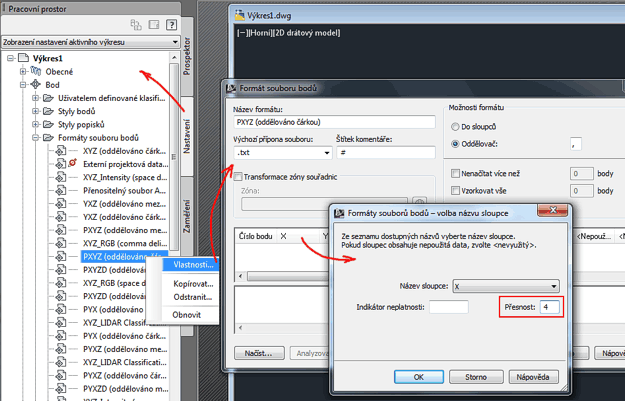The width and height of the screenshot is (625, 401).
Task: Click the Bod point icon in tree
Action: click(x=35, y=85)
